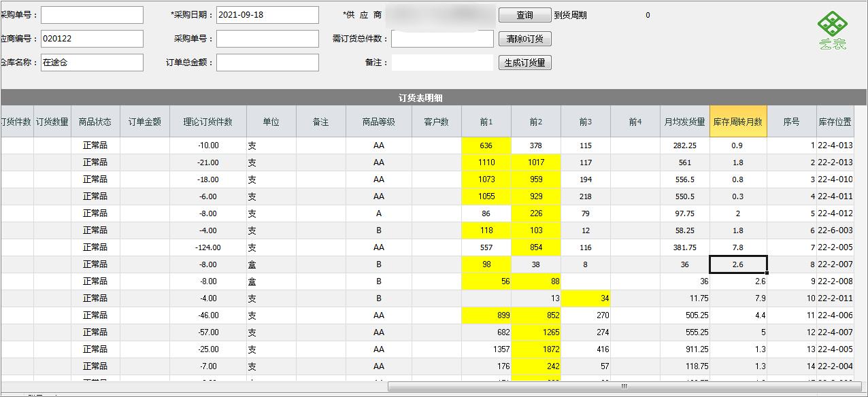Click the 库存位置 column header

click(835, 122)
